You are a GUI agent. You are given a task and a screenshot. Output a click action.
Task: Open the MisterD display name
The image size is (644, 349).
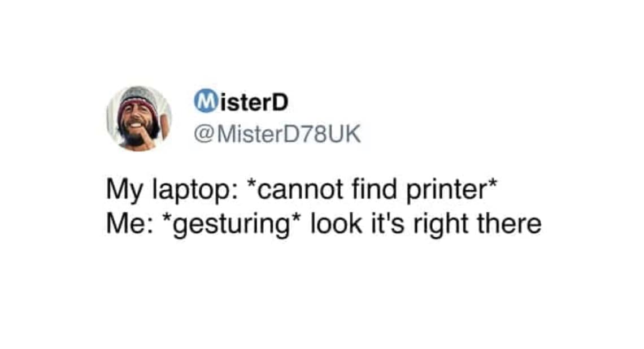[241, 102]
